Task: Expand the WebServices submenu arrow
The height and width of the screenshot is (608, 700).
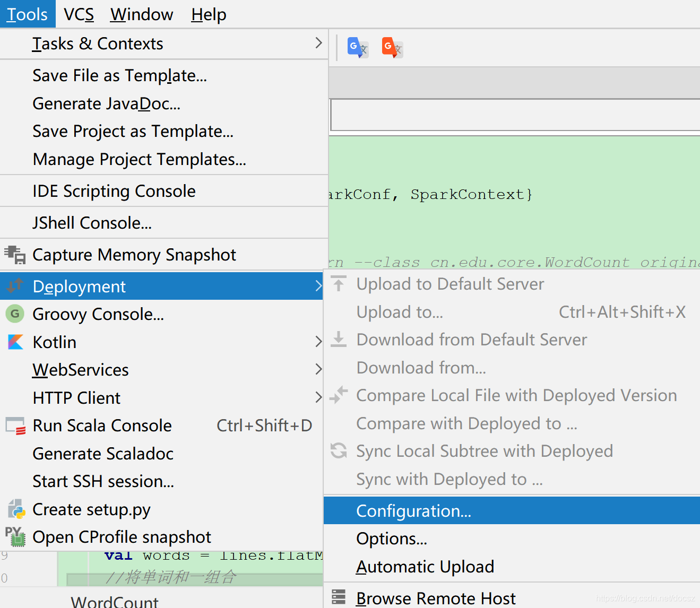Action: click(318, 369)
